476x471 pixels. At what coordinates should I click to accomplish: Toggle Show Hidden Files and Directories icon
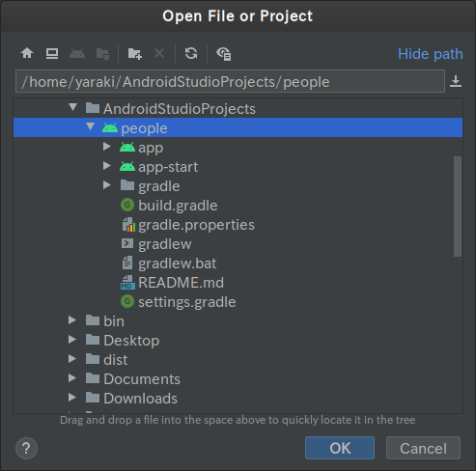pos(224,53)
